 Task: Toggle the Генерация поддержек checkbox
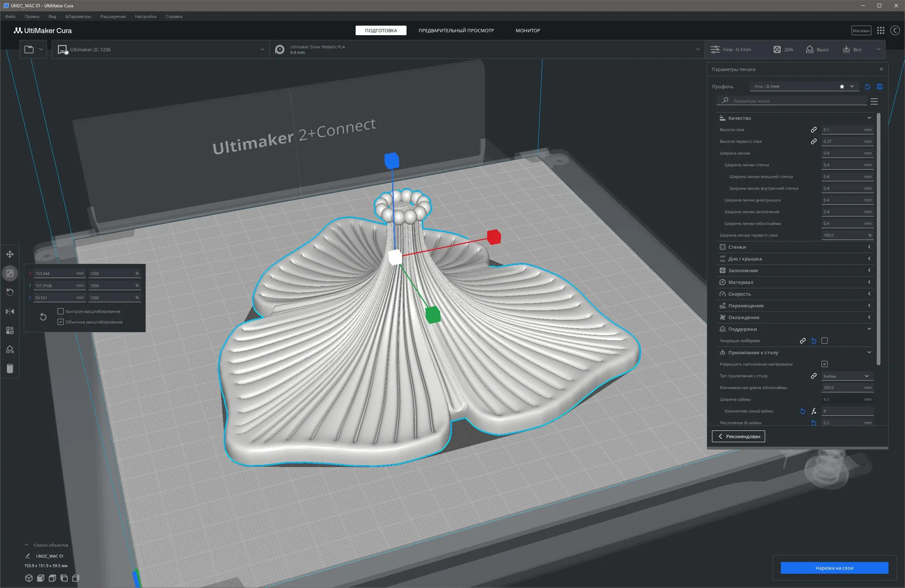tap(824, 341)
